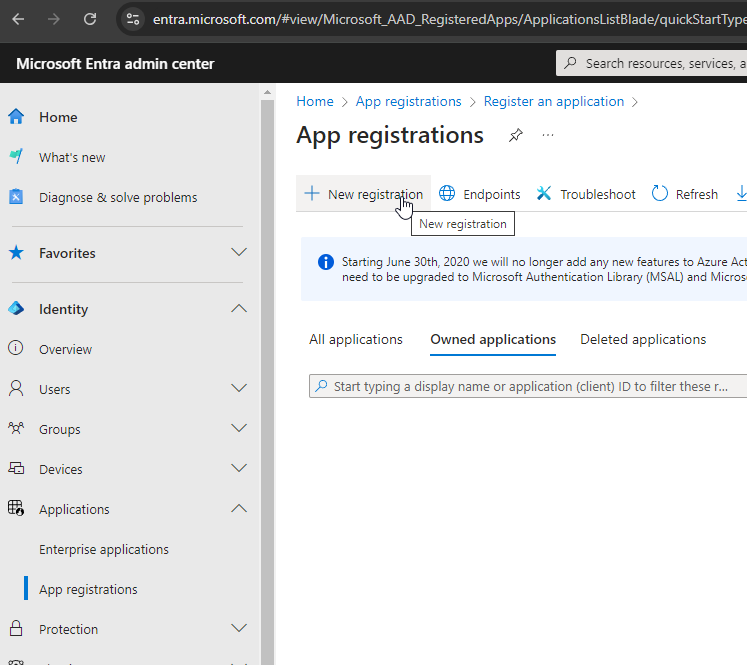Select App registrations in sidebar
The width and height of the screenshot is (747, 665).
88,589
